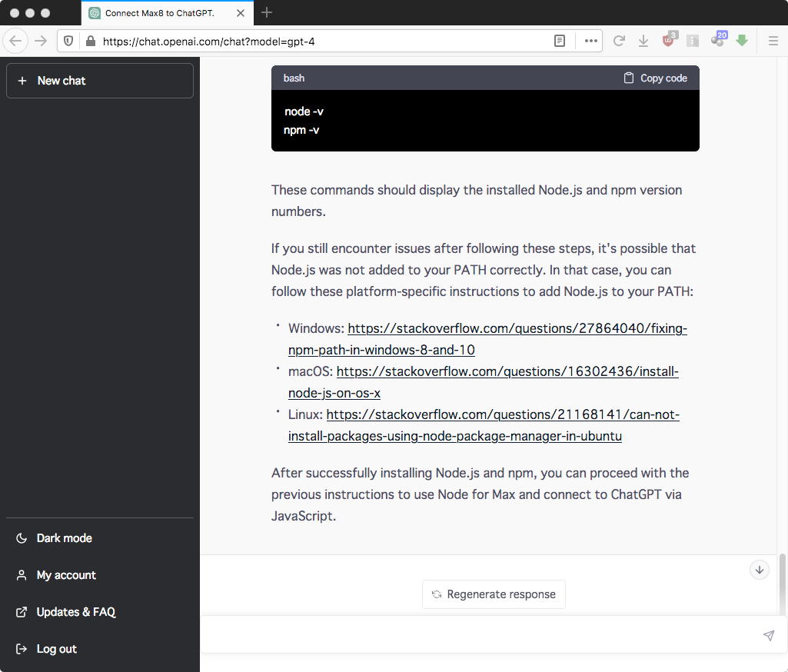Screen dimensions: 788x672
Task: Close the Connect Max8 to ChatGPT tab
Action: 241,13
